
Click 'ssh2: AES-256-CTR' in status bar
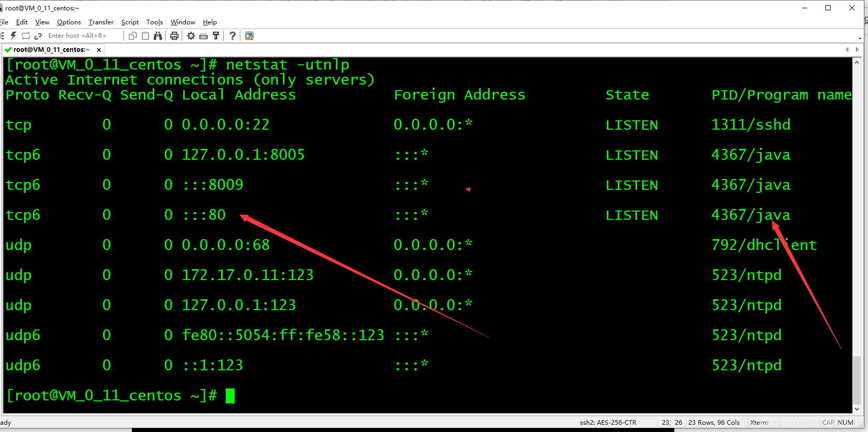pyautogui.click(x=608, y=423)
